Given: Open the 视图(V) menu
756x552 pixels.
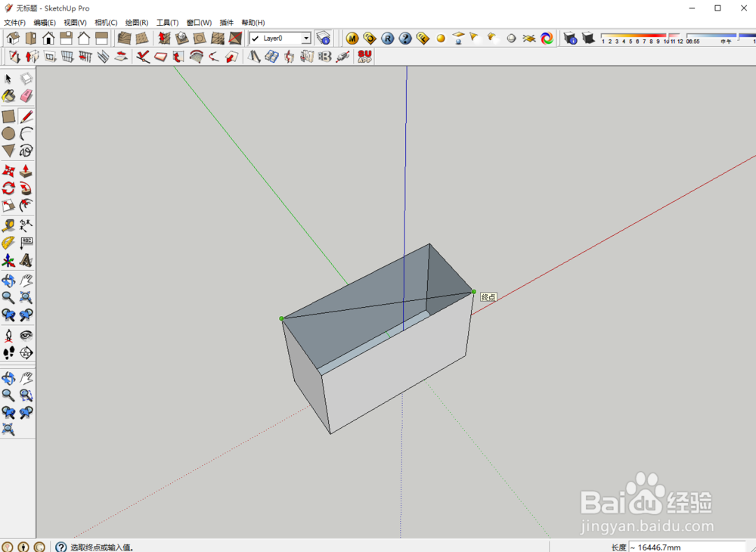Looking at the screenshot, I should pyautogui.click(x=75, y=23).
